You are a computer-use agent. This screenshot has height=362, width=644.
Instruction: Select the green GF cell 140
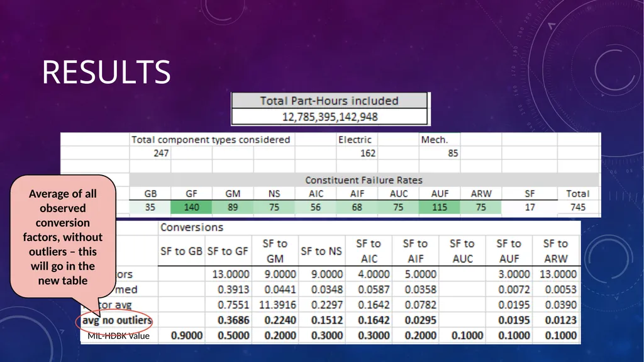(191, 207)
